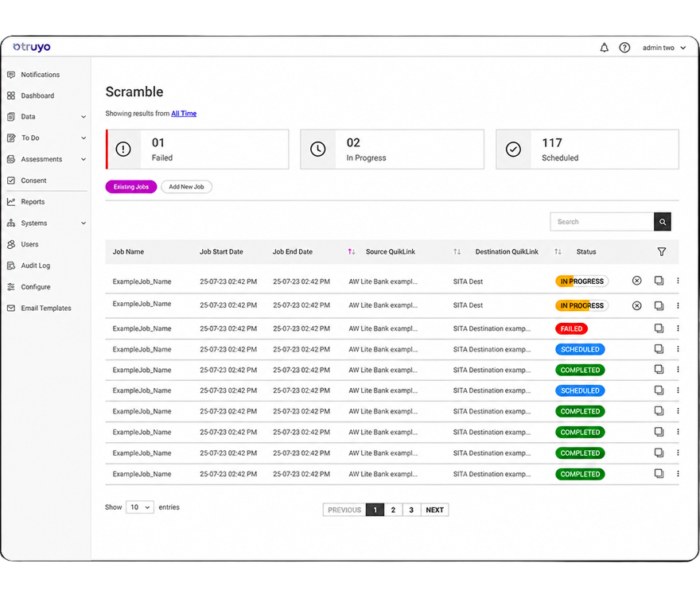Click the NEXT pagination button

point(435,510)
